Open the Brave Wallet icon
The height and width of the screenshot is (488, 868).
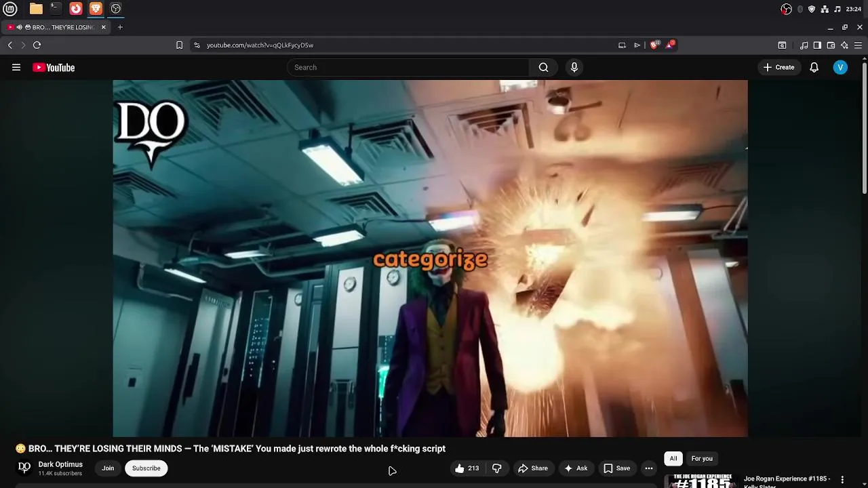(x=831, y=45)
